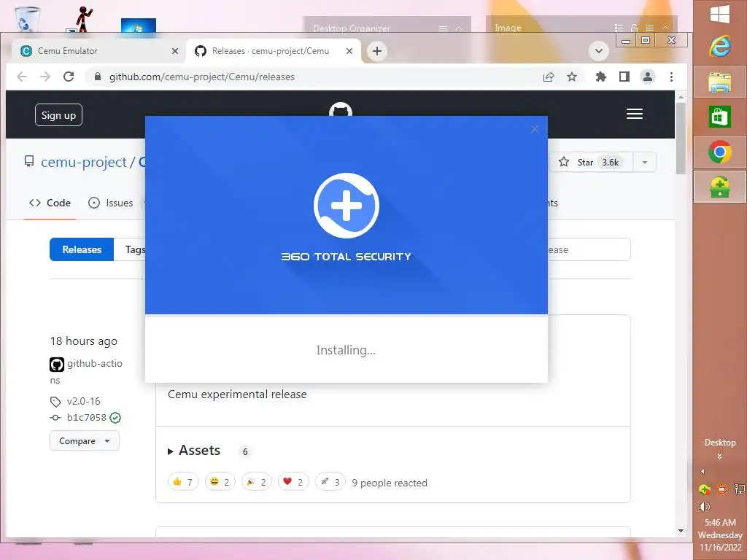This screenshot has height=560, width=747.
Task: Collapse the Desktop Organizer fence
Action: point(459,28)
